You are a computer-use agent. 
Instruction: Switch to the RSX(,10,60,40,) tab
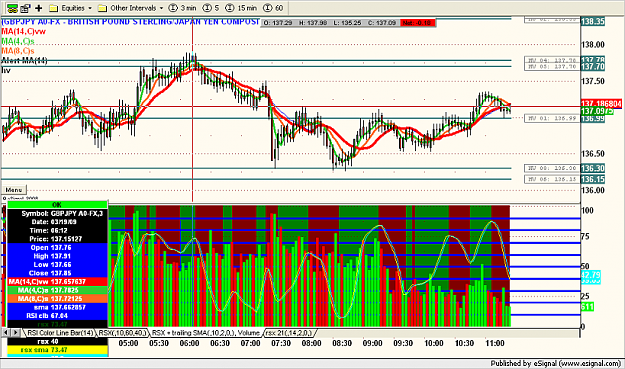(123, 333)
